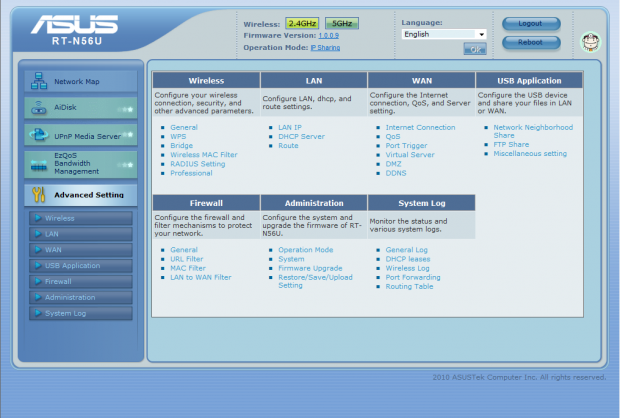Click the ASUS logo
The width and height of the screenshot is (620, 418).
(74, 25)
